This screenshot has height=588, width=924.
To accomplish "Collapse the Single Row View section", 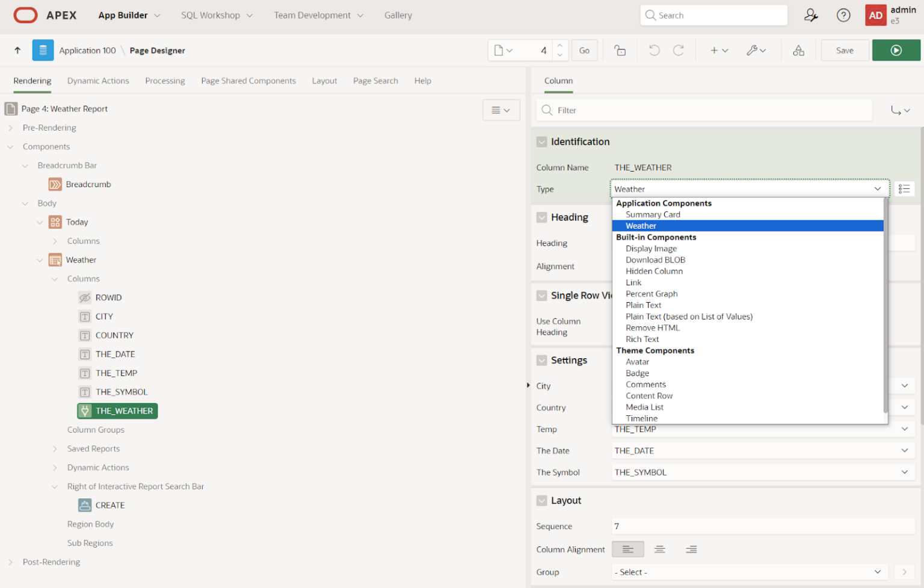I will (542, 296).
